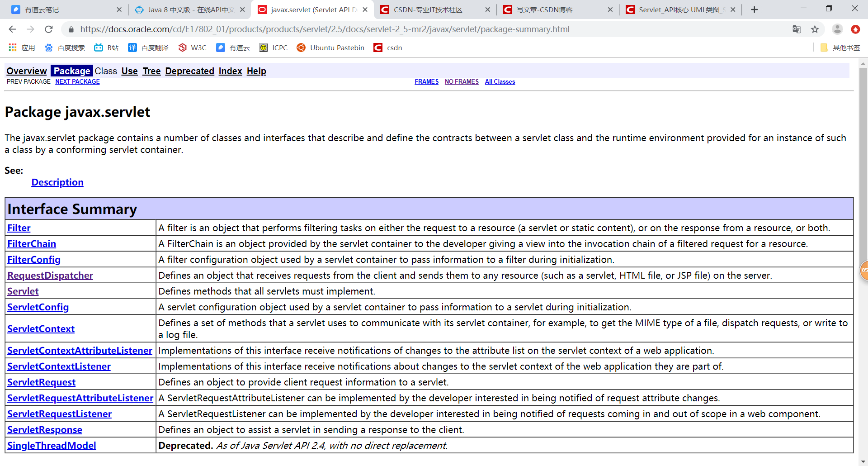The height and width of the screenshot is (466, 868).
Task: Open the Servlet interface link
Action: tap(23, 291)
